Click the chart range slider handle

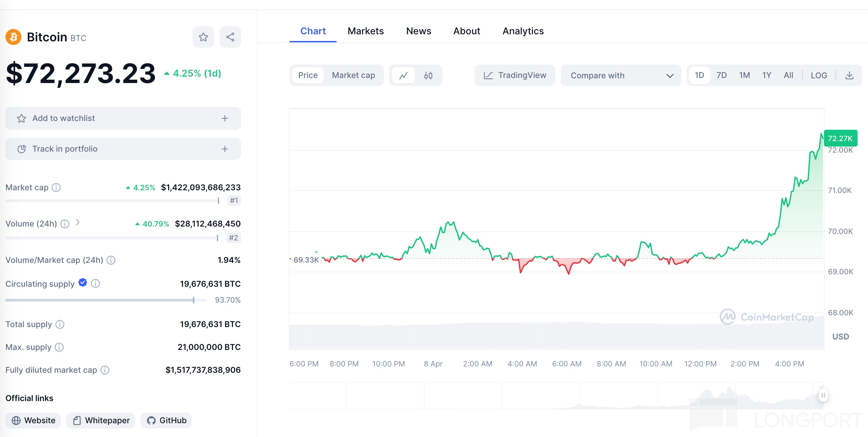823,395
